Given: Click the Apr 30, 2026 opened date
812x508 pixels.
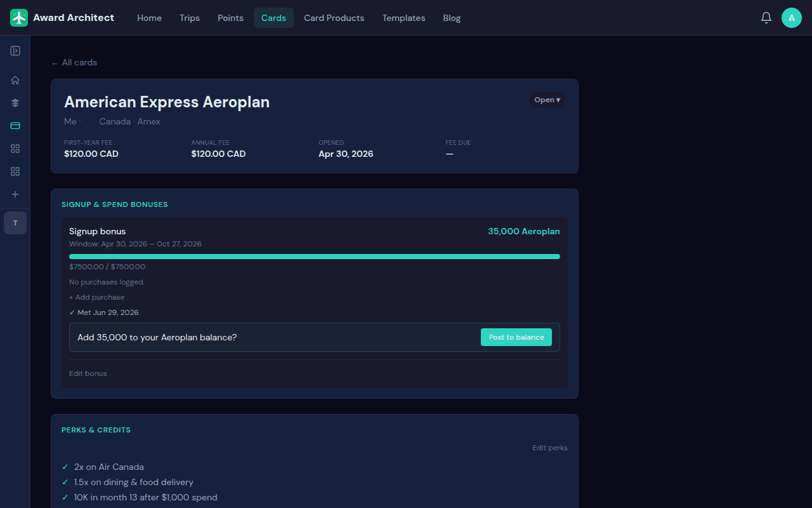Looking at the screenshot, I should [346, 154].
